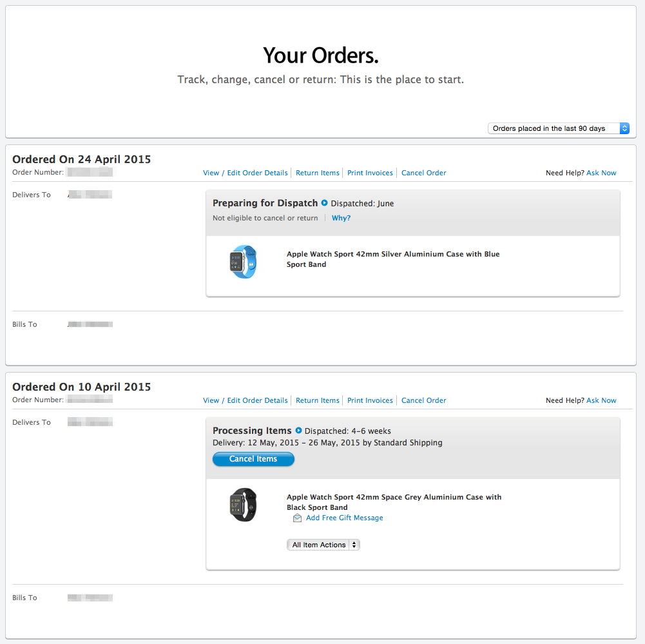Screen dimensions: 645x644
Task: Print Invoices for the 24 April order
Action: (x=370, y=173)
